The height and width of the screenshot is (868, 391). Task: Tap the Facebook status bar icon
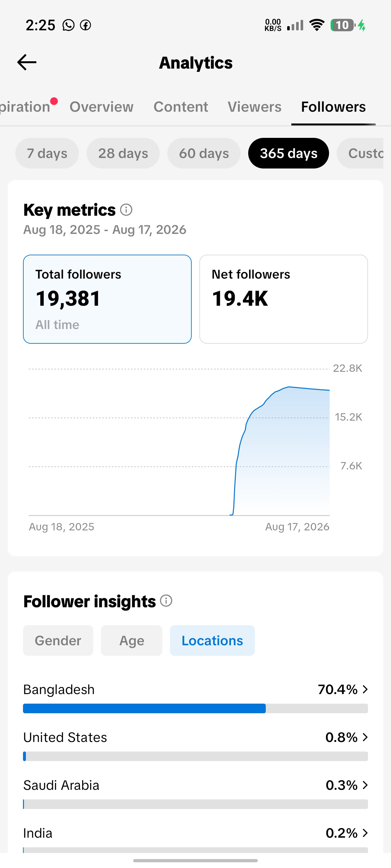[x=85, y=25]
